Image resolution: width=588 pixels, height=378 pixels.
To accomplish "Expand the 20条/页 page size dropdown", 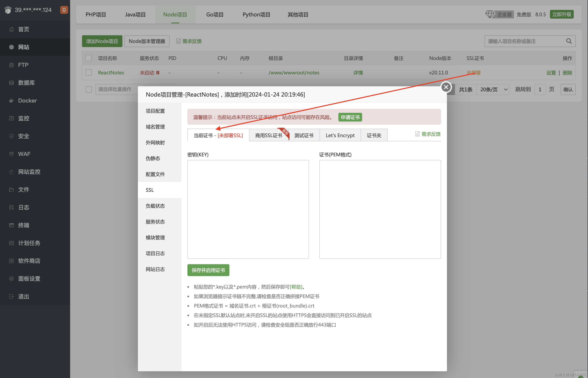I will pyautogui.click(x=493, y=89).
